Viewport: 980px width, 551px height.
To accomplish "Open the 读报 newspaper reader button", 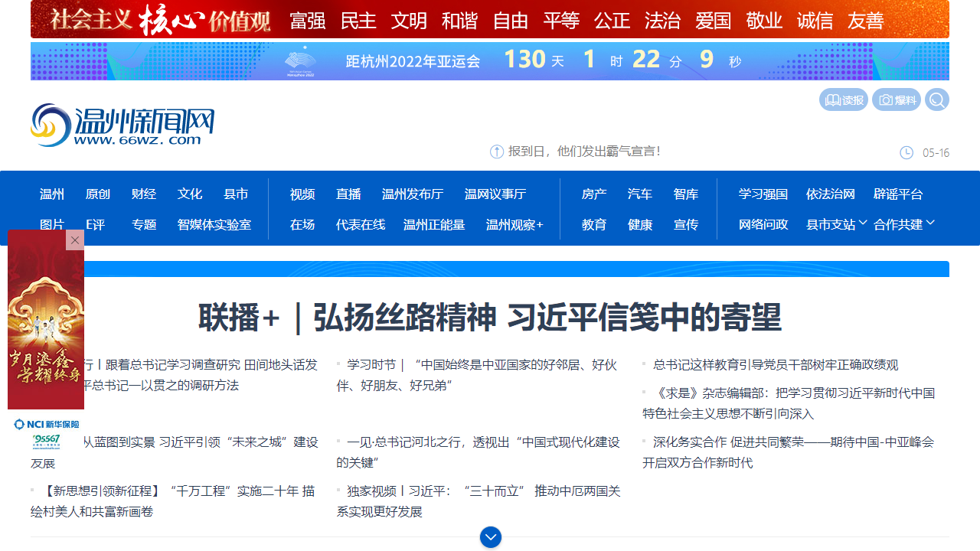I will pyautogui.click(x=844, y=100).
